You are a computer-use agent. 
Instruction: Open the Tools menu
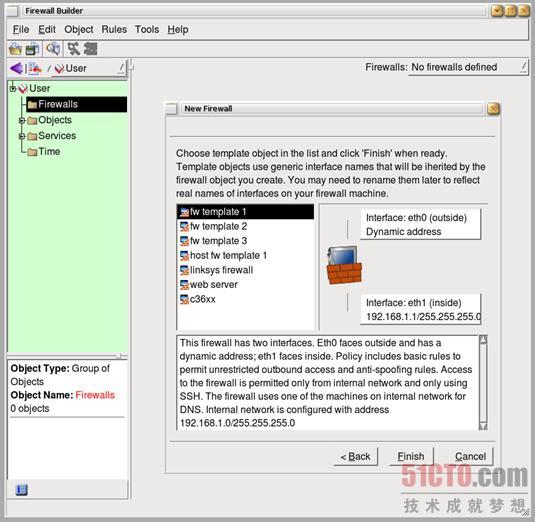pos(147,30)
